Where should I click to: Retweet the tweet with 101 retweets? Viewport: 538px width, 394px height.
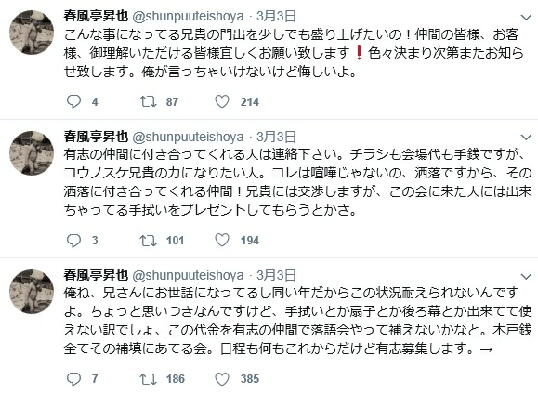(148, 240)
